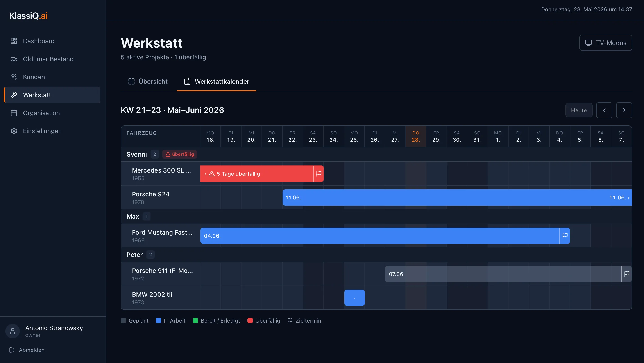Click the gear icon next to Einstellungen
Image resolution: width=644 pixels, height=363 pixels.
(14, 131)
